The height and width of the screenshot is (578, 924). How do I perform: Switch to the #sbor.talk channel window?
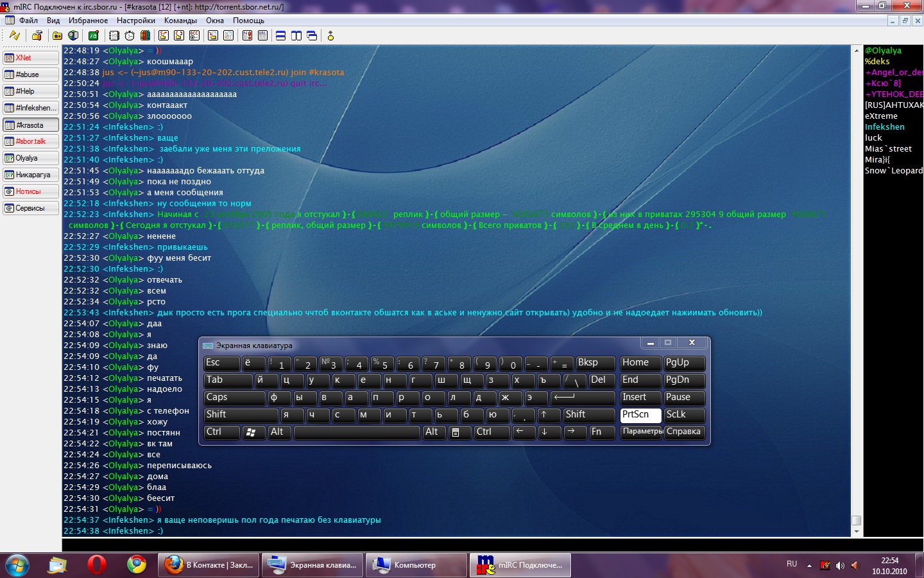(x=31, y=141)
